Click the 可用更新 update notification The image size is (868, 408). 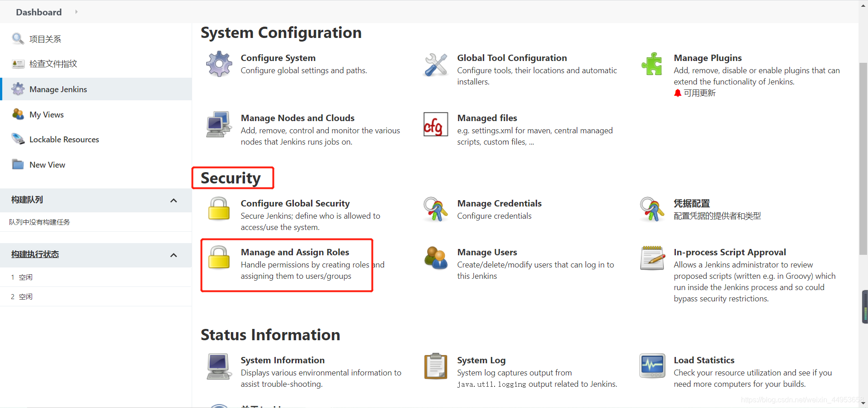(699, 93)
